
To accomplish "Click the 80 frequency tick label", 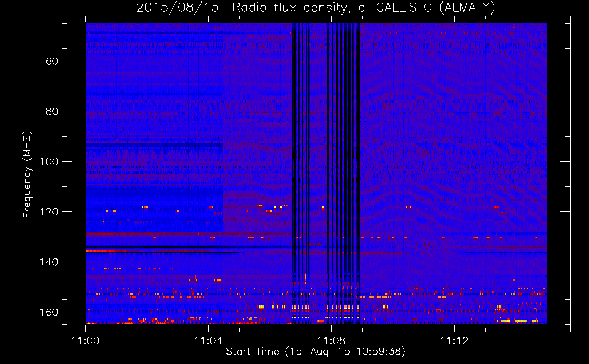I will (52, 111).
